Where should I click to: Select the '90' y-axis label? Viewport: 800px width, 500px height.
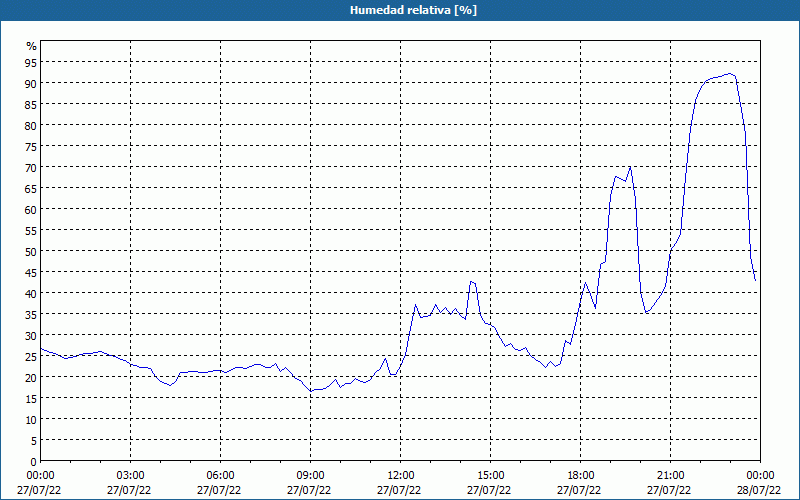31,83
